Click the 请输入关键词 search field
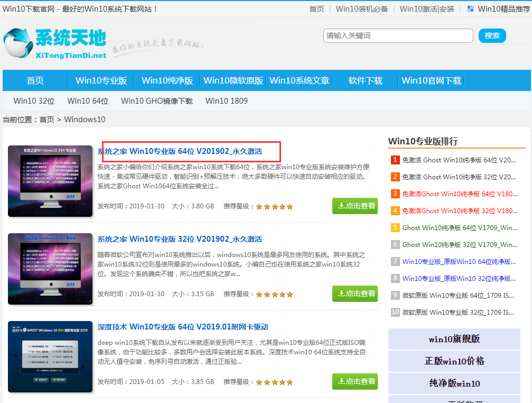The width and height of the screenshot is (532, 403). (x=398, y=35)
